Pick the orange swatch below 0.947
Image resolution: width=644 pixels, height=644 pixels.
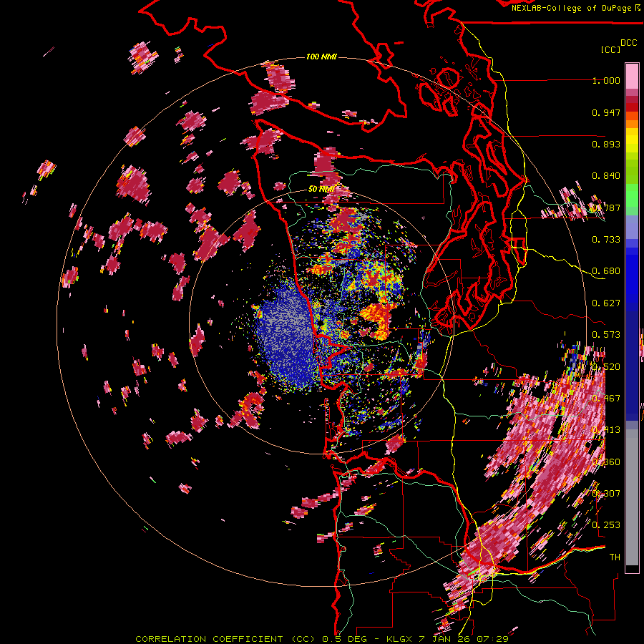pyautogui.click(x=632, y=123)
